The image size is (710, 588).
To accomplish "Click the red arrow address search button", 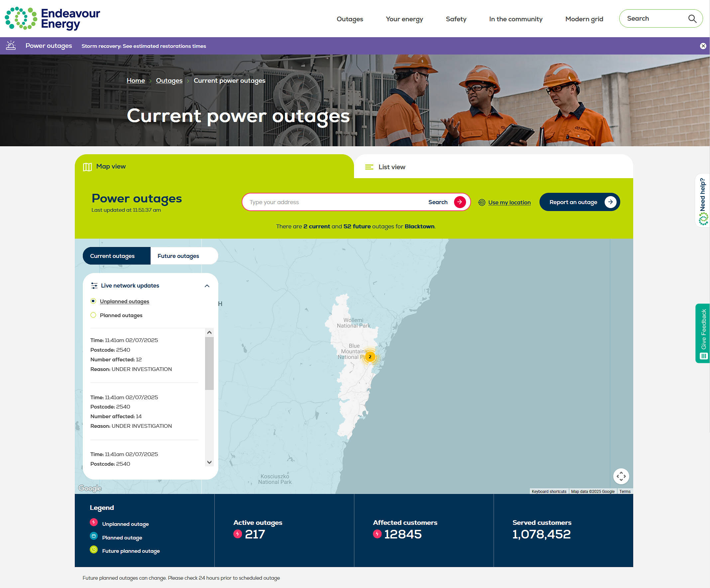I will 459,202.
